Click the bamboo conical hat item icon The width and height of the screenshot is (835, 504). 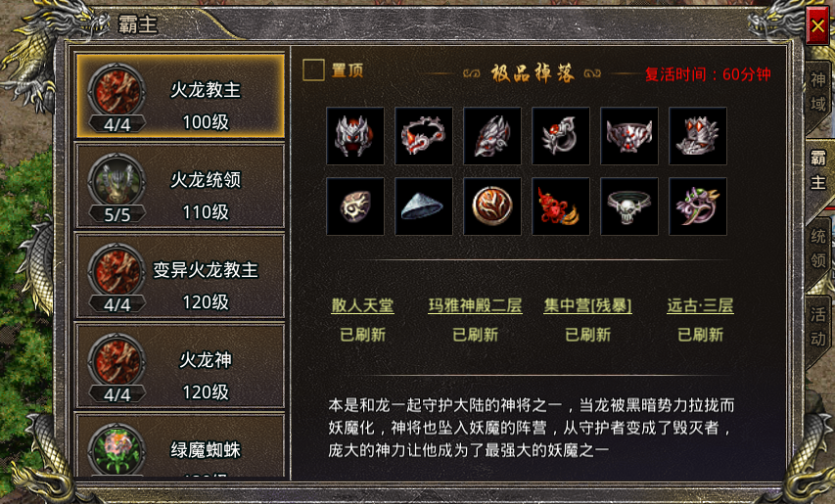[424, 206]
